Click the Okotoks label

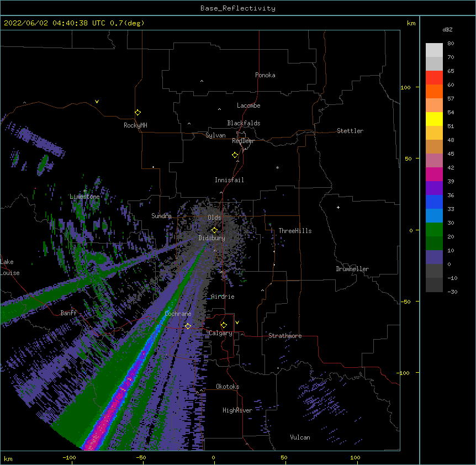coord(228,387)
